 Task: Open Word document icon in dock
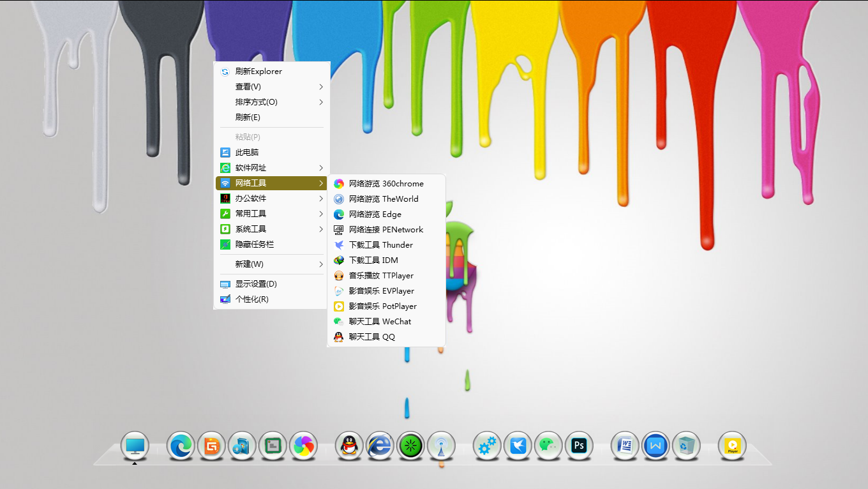(625, 446)
